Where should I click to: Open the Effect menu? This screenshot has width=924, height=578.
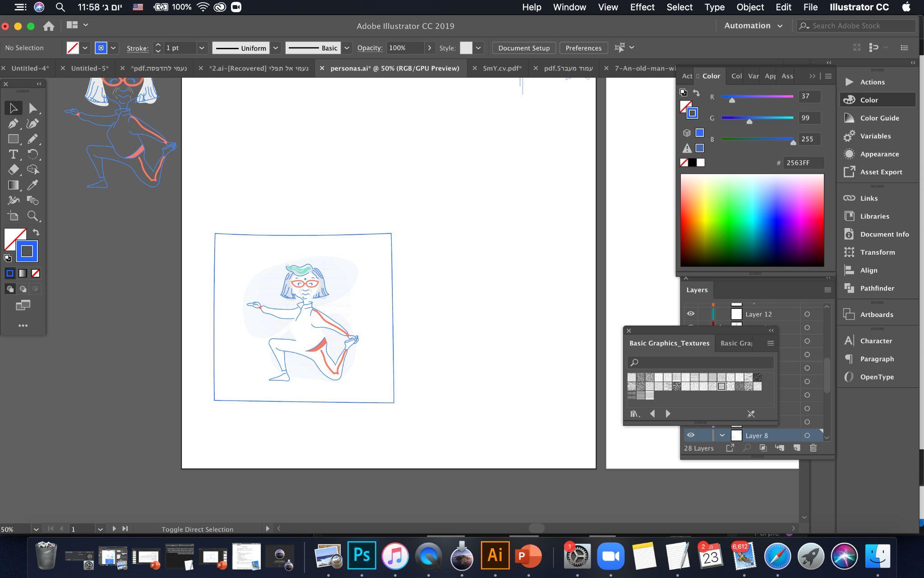click(x=642, y=7)
